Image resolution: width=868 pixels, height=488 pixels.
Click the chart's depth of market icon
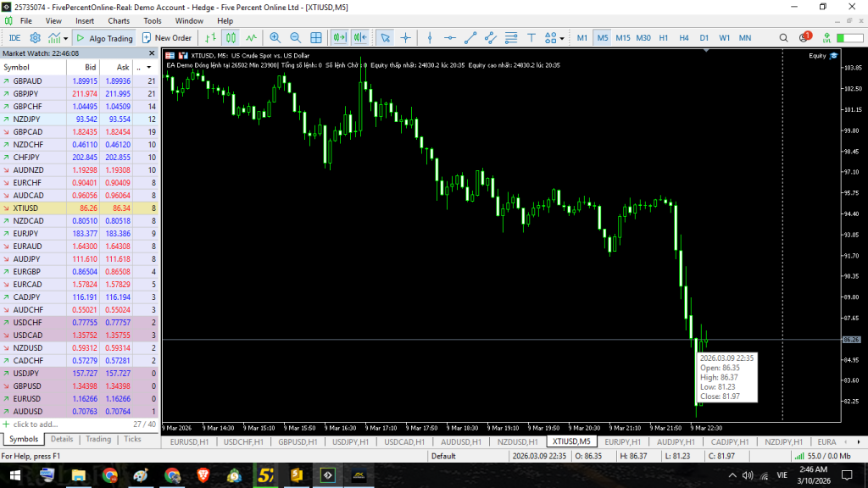click(170, 55)
